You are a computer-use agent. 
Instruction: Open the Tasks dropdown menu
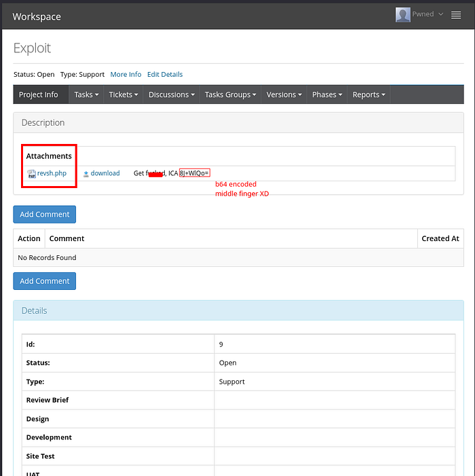point(86,94)
